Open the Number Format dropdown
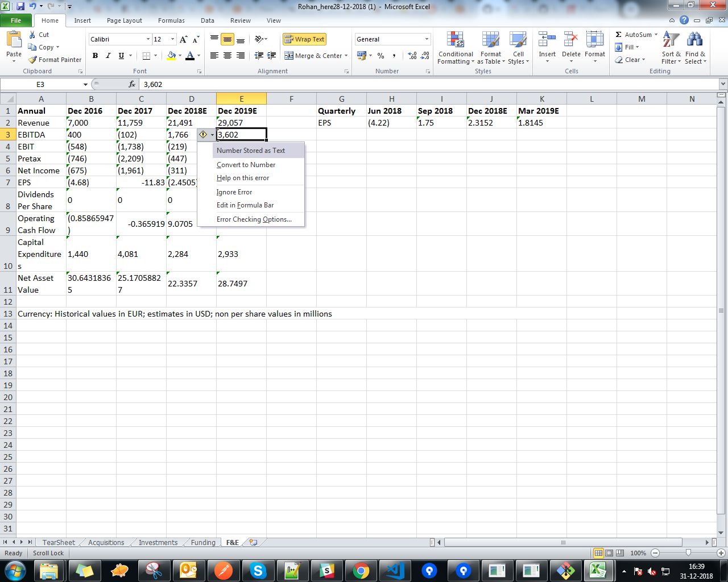This screenshot has width=728, height=582. pos(427,39)
